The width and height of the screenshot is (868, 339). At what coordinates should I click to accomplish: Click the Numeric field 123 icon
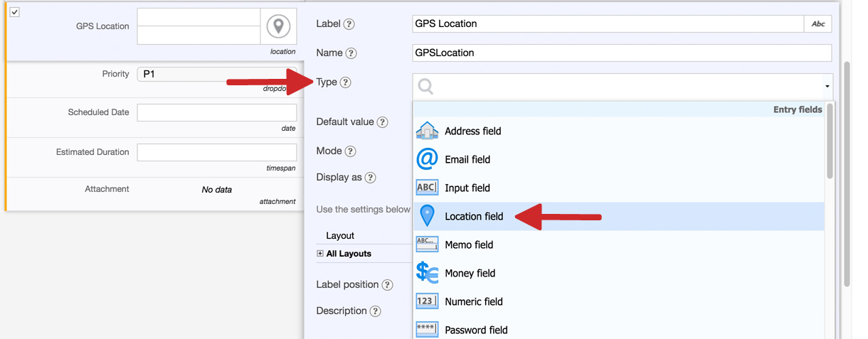click(427, 301)
